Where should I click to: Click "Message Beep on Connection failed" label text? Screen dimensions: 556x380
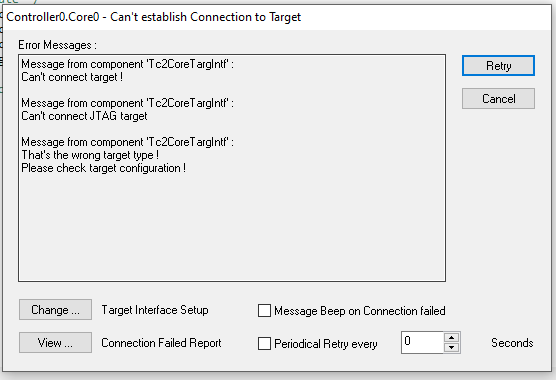pyautogui.click(x=360, y=311)
